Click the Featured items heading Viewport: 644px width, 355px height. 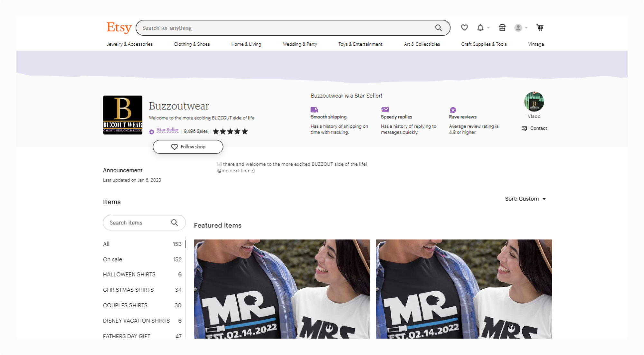pyautogui.click(x=218, y=225)
